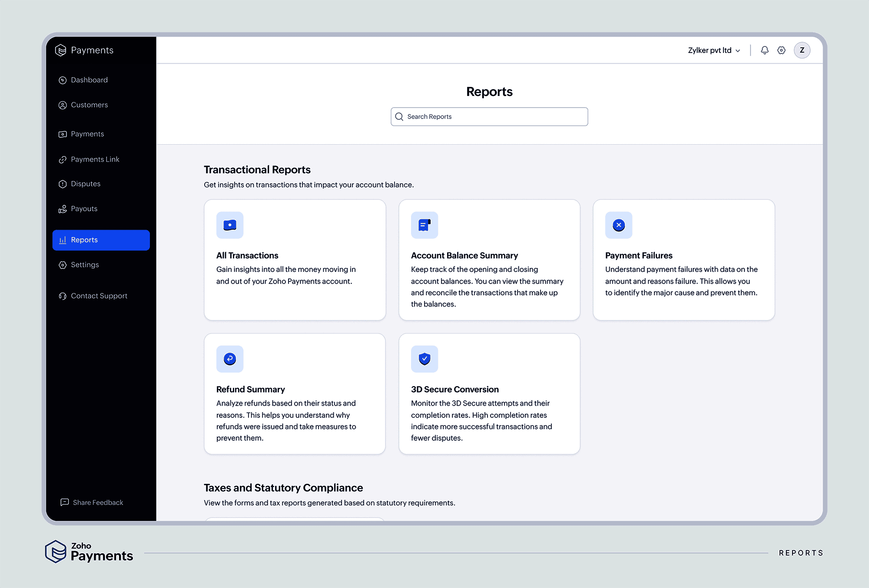Open Disputes using the alert icon
Viewport: 869px width, 588px height.
point(63,184)
